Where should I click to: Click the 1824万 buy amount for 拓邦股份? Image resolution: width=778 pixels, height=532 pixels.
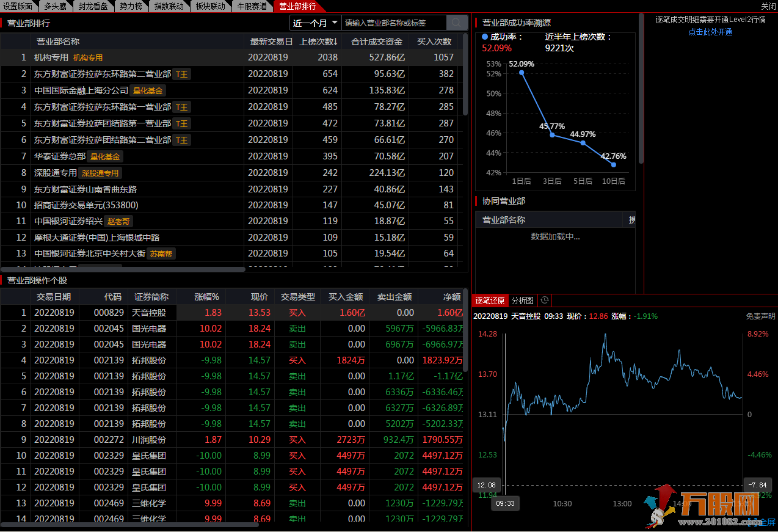point(351,360)
